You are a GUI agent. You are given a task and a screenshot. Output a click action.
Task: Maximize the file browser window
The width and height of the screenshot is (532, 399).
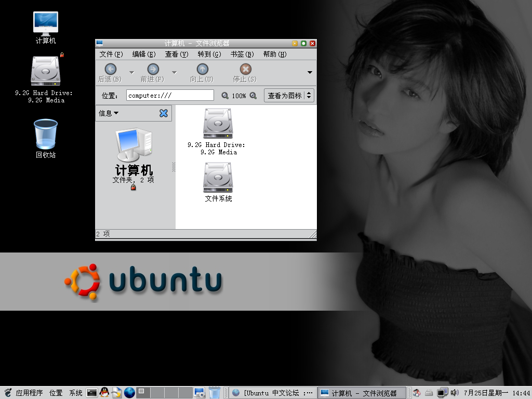tap(303, 43)
